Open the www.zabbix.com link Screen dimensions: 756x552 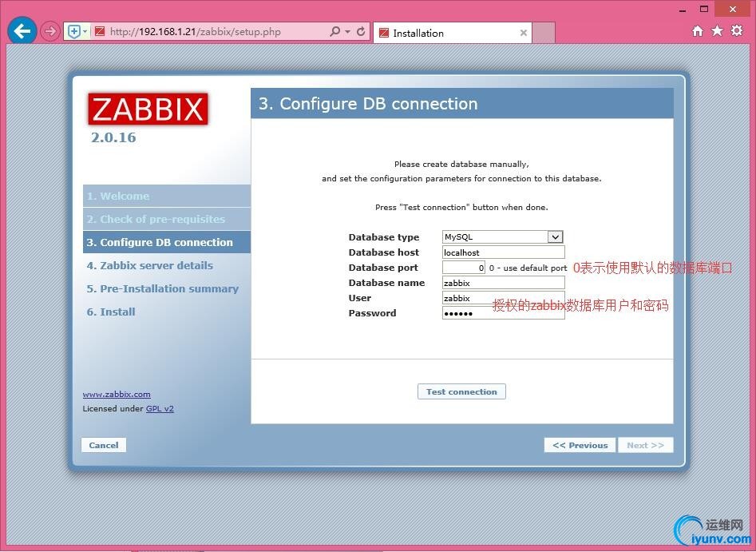pyautogui.click(x=117, y=394)
